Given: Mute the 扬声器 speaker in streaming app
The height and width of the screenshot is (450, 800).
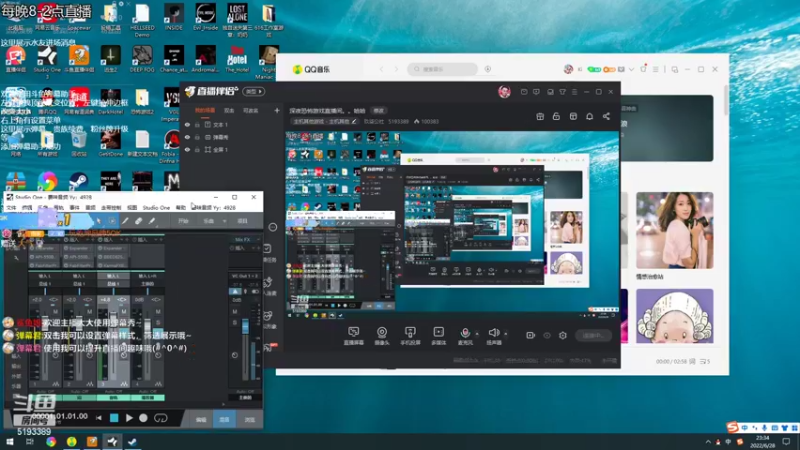Looking at the screenshot, I should click(x=493, y=336).
